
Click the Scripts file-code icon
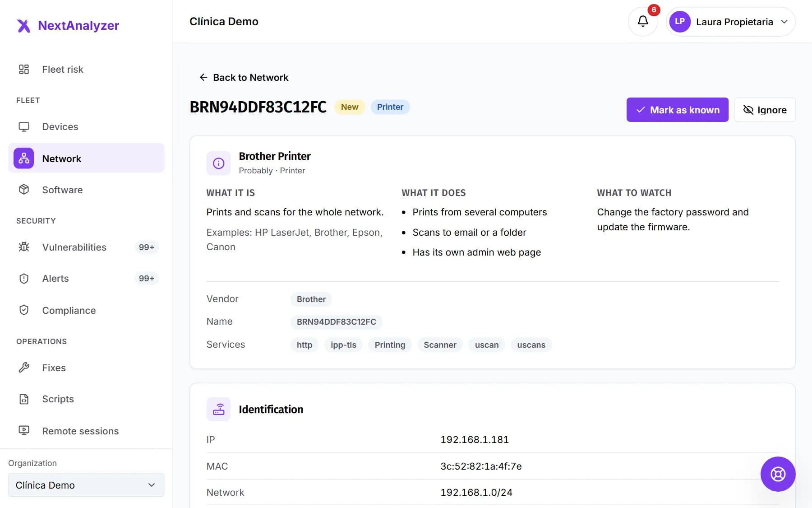pos(24,399)
